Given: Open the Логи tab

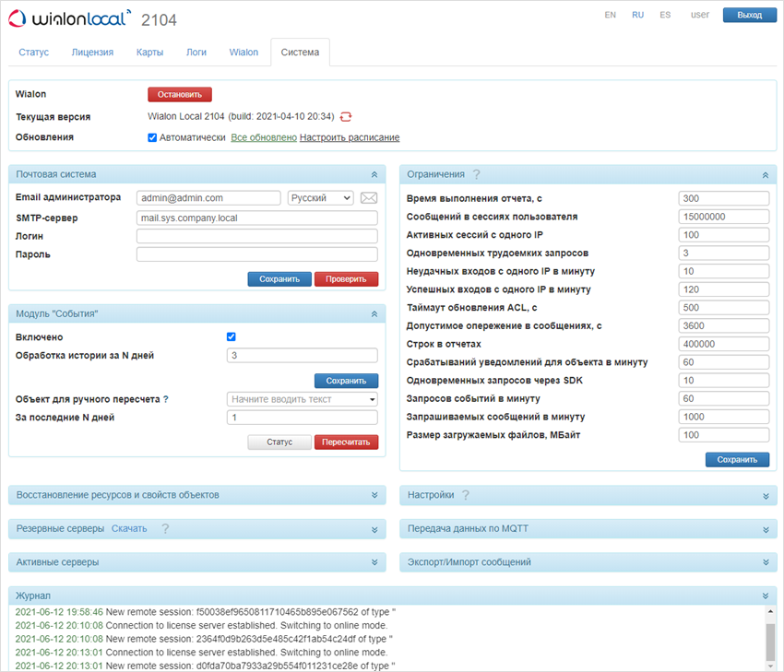Looking at the screenshot, I should point(196,53).
